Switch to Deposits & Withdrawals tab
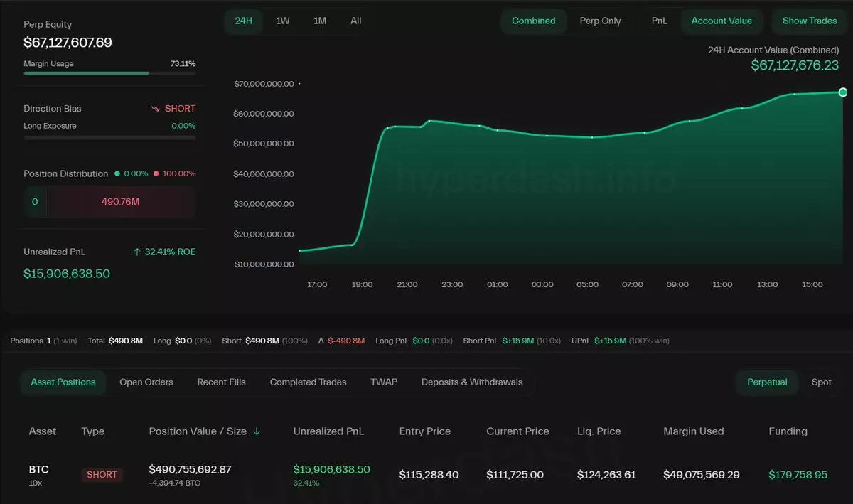The image size is (853, 504). pos(471,382)
